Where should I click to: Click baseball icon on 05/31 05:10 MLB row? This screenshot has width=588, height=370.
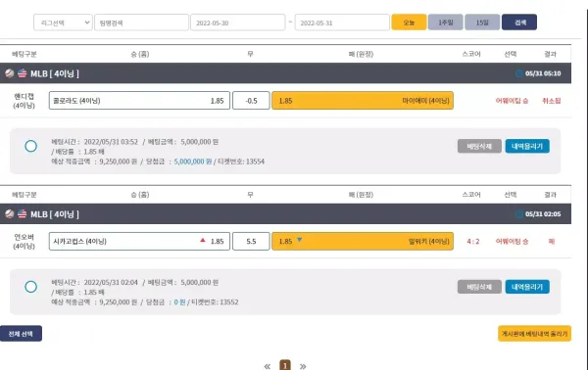10,73
